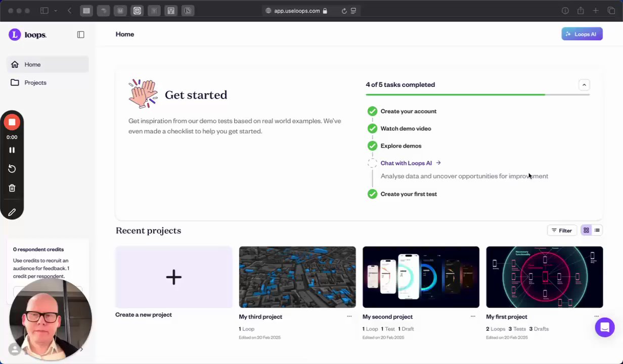The width and height of the screenshot is (623, 364).
Task: Launch Loops AI from the header button
Action: point(582,34)
